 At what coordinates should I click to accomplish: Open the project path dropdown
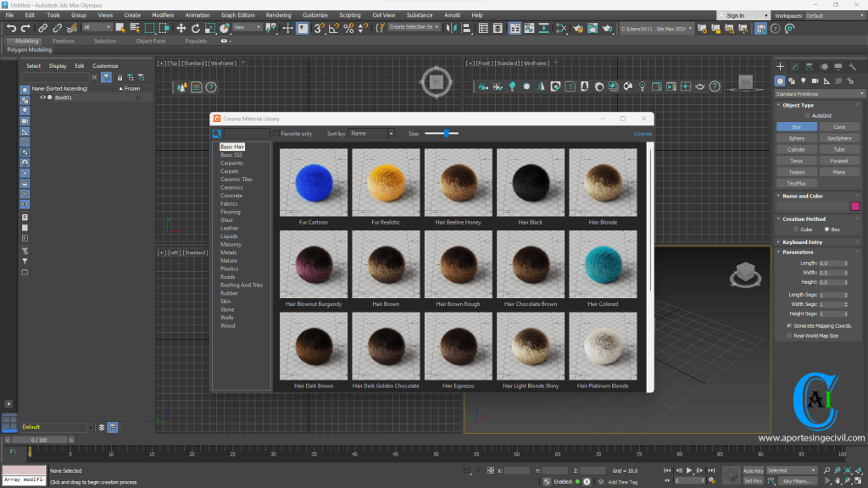(x=656, y=28)
